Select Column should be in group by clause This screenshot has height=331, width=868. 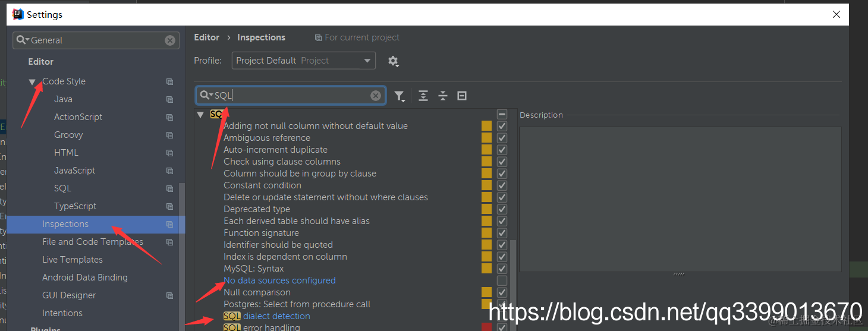click(300, 174)
